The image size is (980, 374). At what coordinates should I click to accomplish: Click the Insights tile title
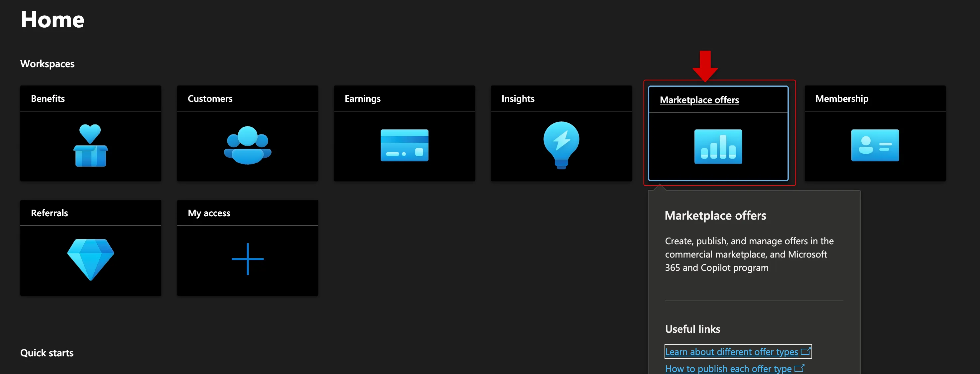[518, 99]
